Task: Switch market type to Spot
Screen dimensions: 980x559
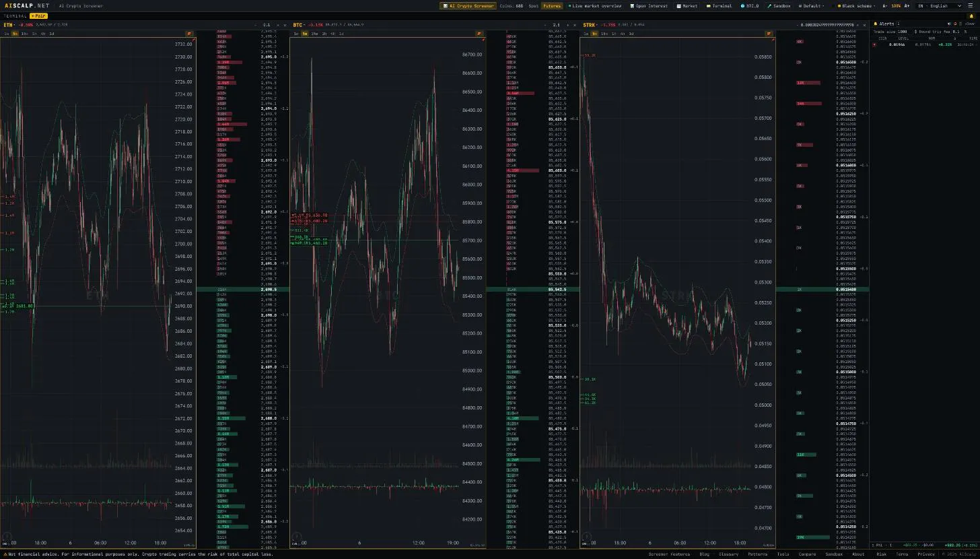Action: pyautogui.click(x=534, y=5)
